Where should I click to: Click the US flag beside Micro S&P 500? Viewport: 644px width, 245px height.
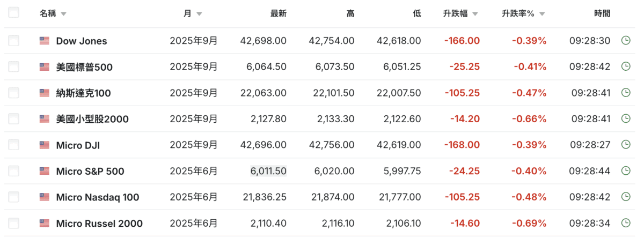(45, 171)
